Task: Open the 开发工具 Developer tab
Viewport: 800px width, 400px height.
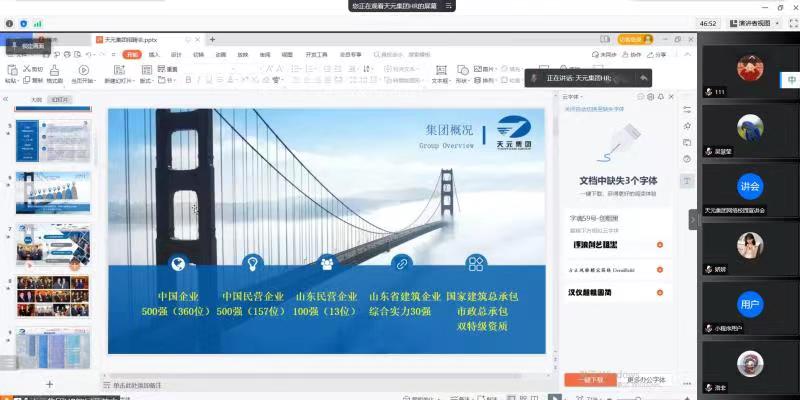Action: [316, 55]
